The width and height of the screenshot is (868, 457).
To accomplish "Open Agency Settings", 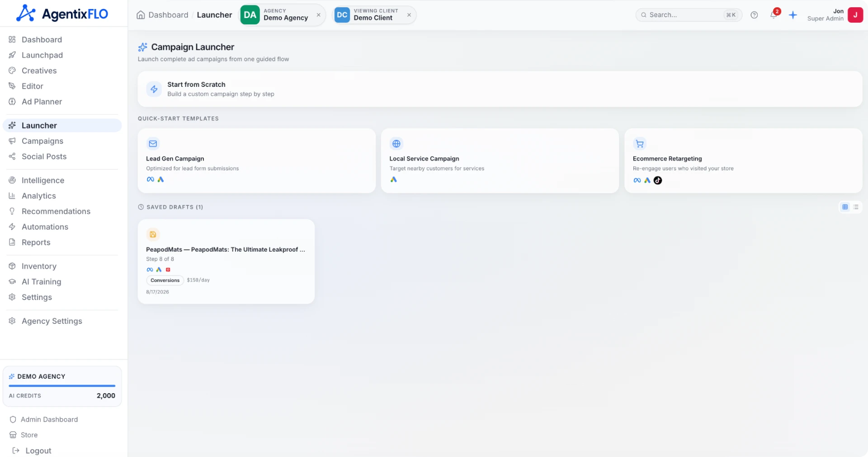I will tap(62, 321).
